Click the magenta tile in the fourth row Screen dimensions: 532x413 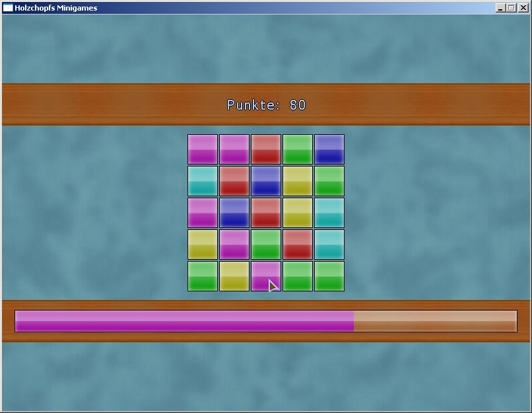(234, 244)
